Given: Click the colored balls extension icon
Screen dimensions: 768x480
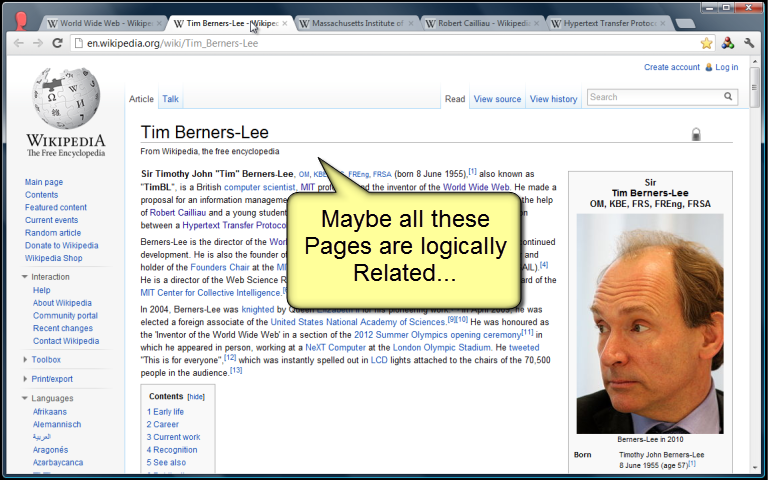Looking at the screenshot, I should [728, 43].
